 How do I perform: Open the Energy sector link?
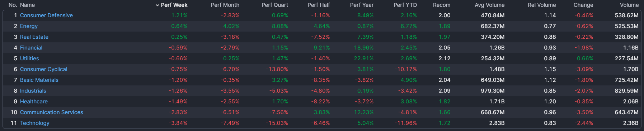point(29,26)
